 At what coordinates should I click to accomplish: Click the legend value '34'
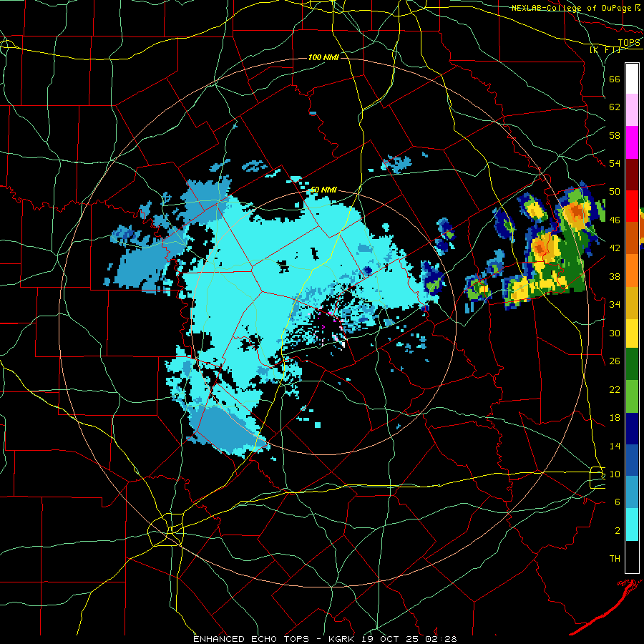pos(615,305)
